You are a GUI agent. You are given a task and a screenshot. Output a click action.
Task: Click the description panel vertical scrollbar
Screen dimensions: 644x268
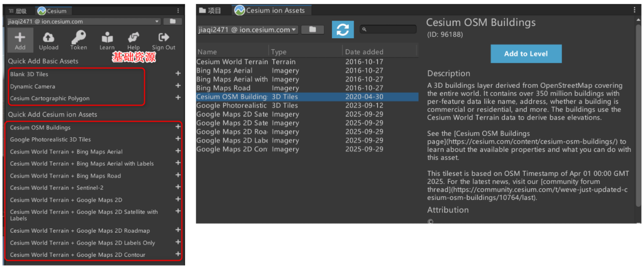tap(638, 115)
